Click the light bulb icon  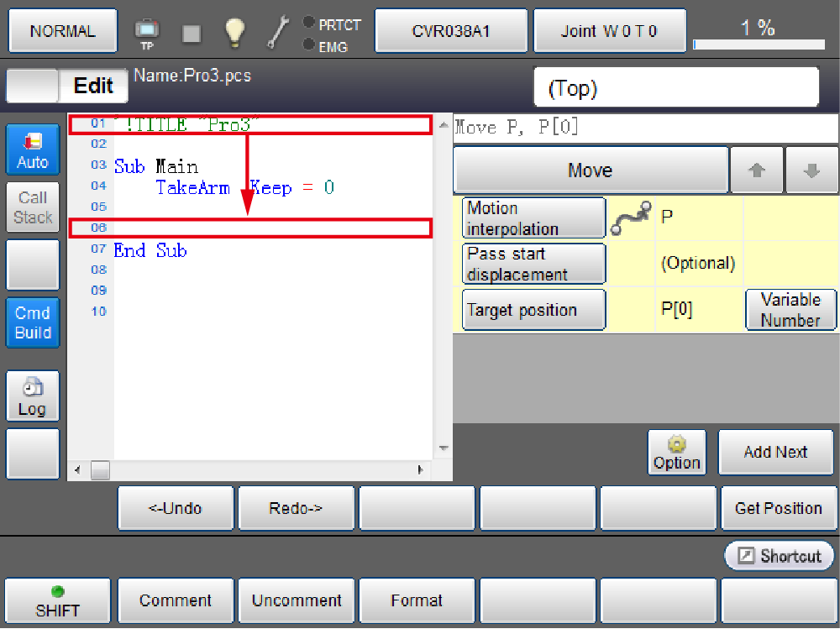pos(234,33)
